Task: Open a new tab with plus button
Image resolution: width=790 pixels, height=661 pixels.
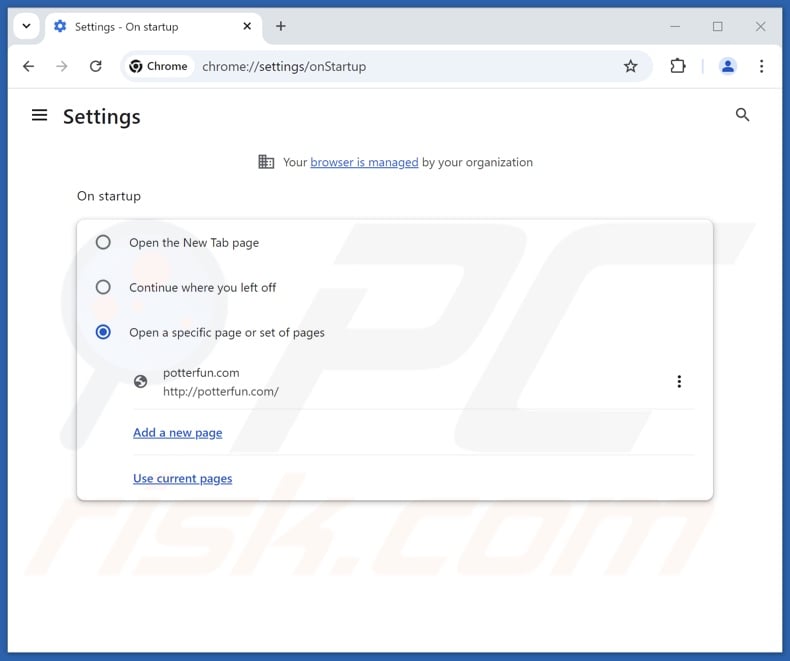Action: [x=281, y=26]
